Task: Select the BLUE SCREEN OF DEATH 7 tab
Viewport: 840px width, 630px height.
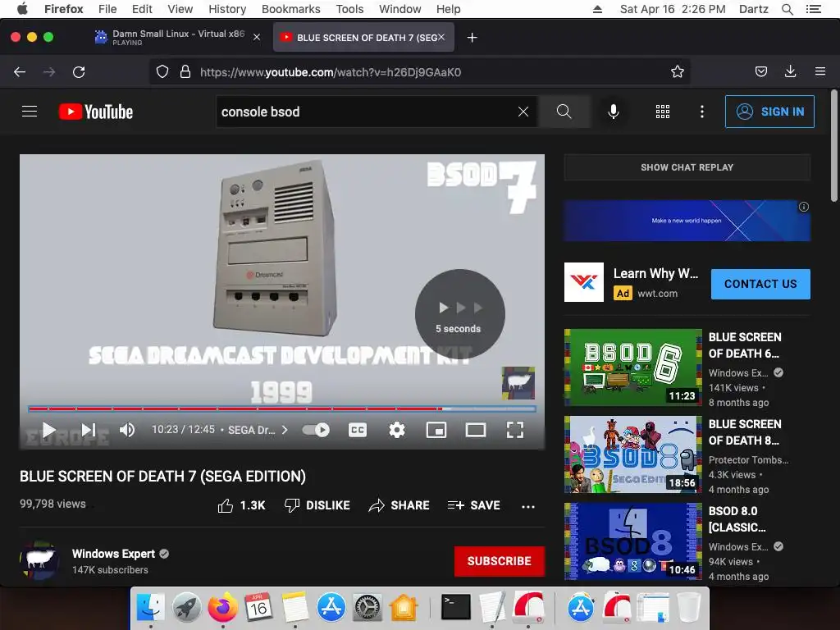Action: 363,38
